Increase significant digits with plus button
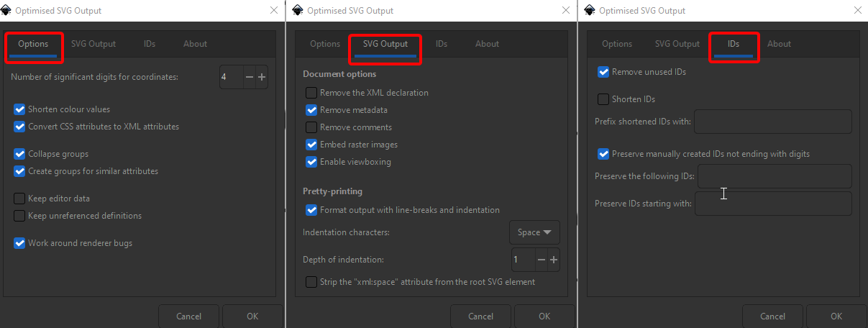This screenshot has height=328, width=868. click(x=262, y=77)
